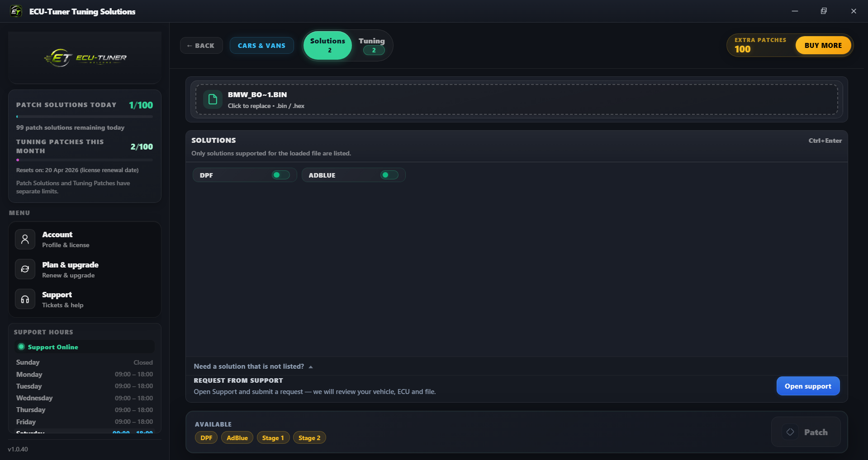Click the BMW file document icon
Image resolution: width=868 pixels, height=460 pixels.
[x=213, y=99]
